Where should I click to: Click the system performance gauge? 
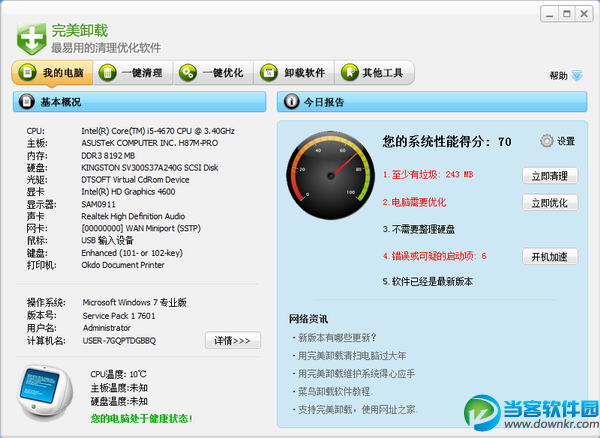point(330,175)
